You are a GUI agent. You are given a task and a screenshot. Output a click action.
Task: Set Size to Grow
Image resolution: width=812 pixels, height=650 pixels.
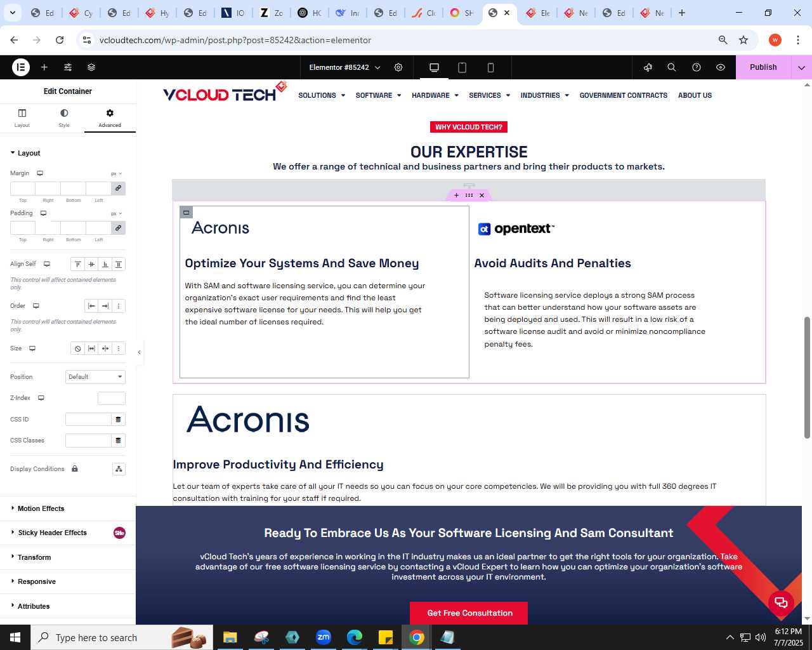(x=91, y=348)
